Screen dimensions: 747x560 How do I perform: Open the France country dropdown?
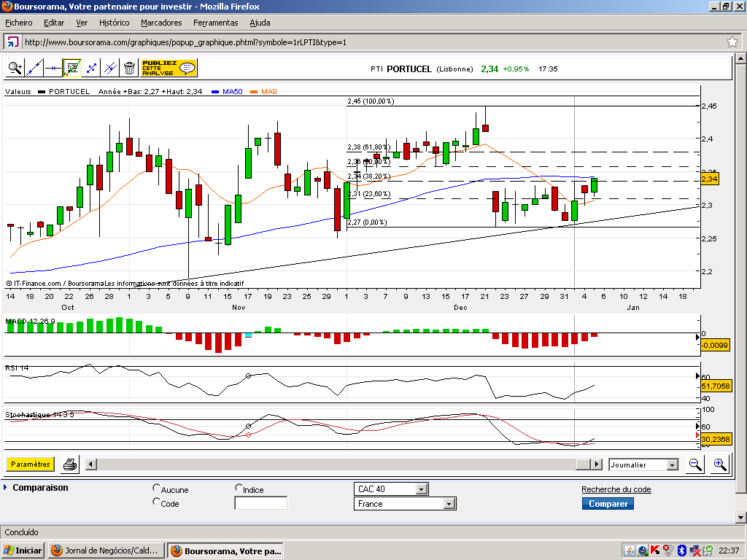click(x=405, y=504)
